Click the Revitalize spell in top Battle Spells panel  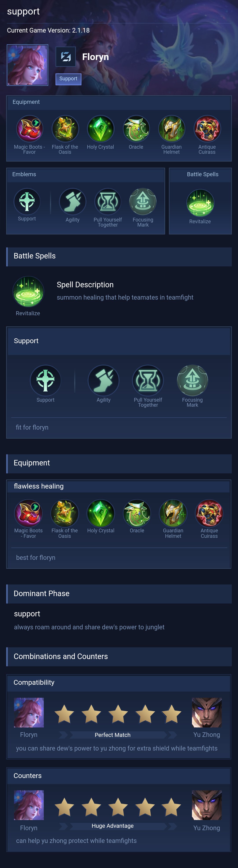(x=200, y=203)
